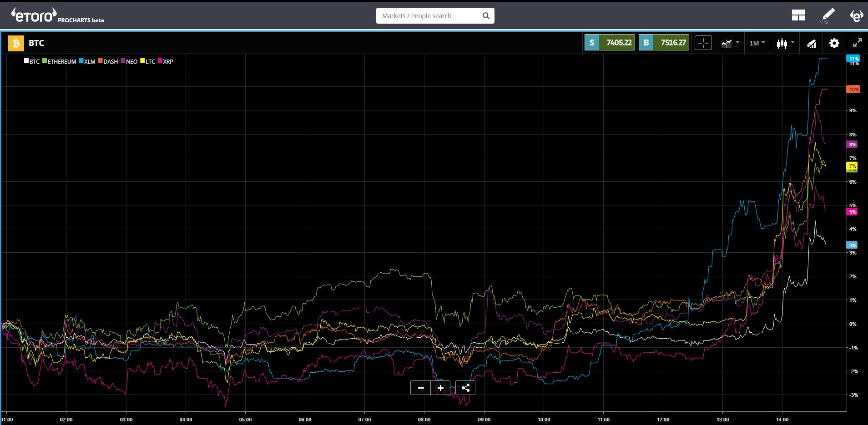Toggle the XLM series in legend
868x425 pixels.
coord(87,61)
